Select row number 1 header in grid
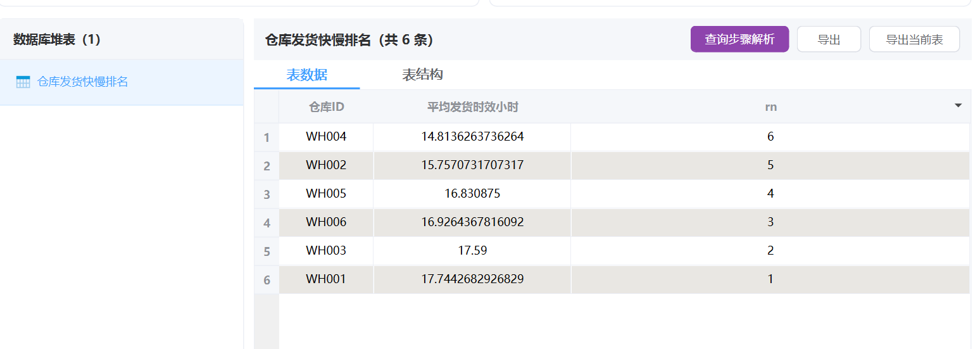Image resolution: width=980 pixels, height=349 pixels. (267, 137)
